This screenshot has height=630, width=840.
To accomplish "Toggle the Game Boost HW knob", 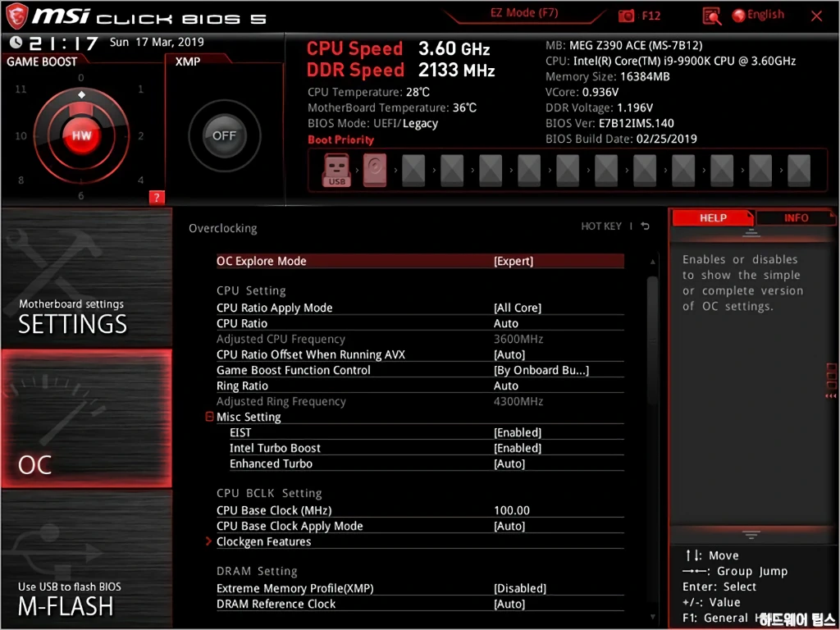I will point(81,135).
